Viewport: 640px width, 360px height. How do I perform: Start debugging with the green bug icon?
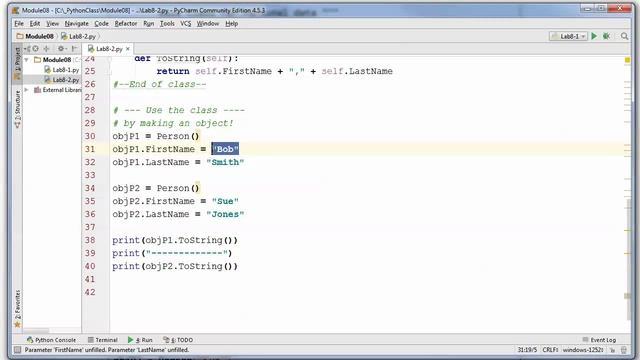click(x=607, y=36)
